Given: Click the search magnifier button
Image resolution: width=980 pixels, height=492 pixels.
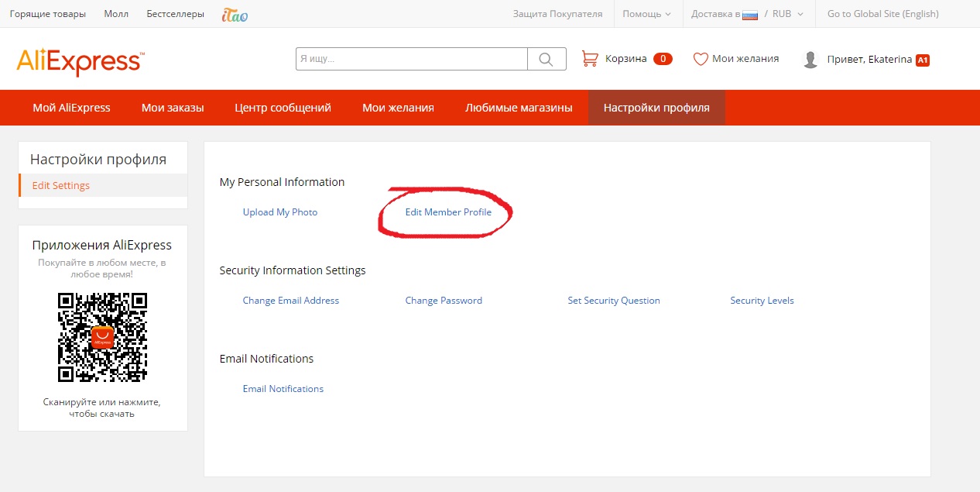Looking at the screenshot, I should (547, 59).
